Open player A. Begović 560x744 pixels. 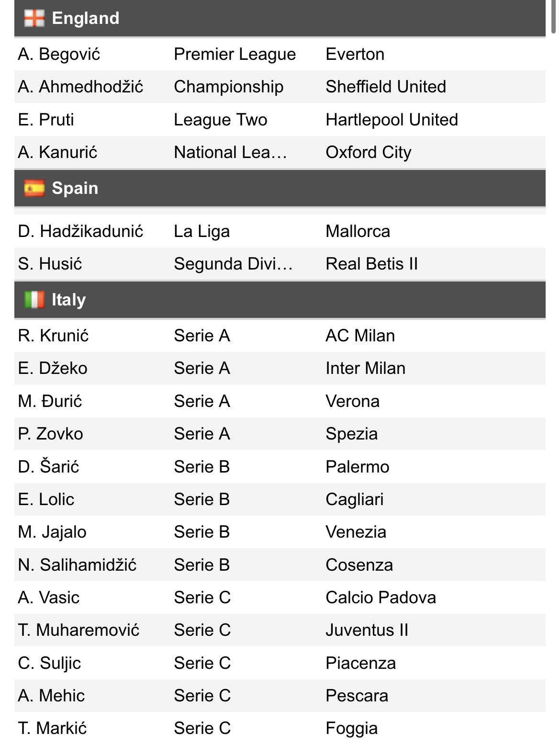59,54
